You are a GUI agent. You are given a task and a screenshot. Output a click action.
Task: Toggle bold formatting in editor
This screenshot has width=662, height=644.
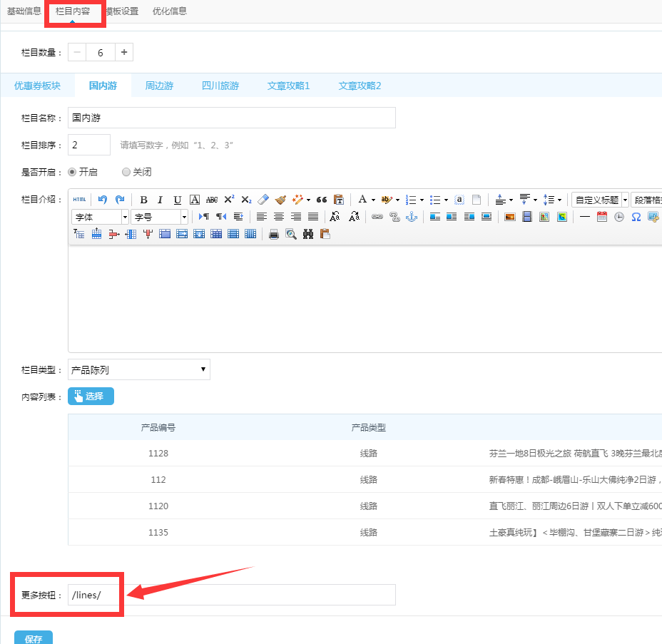coord(143,200)
